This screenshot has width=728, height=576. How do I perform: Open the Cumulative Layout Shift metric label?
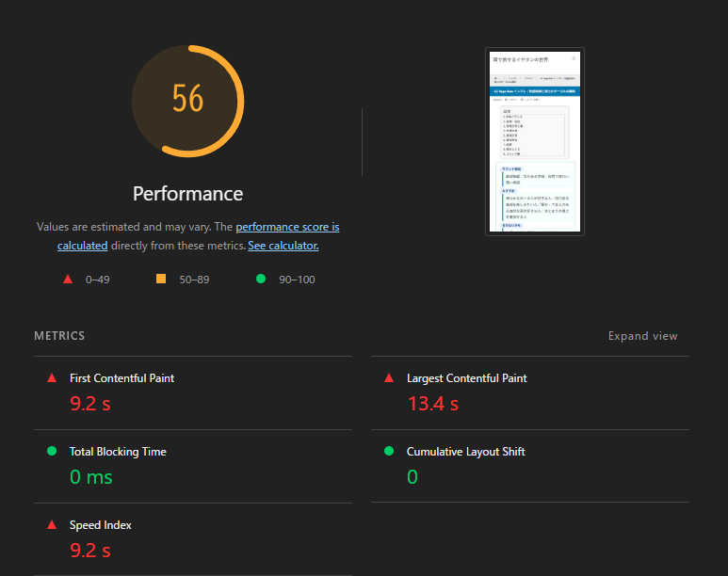point(465,452)
